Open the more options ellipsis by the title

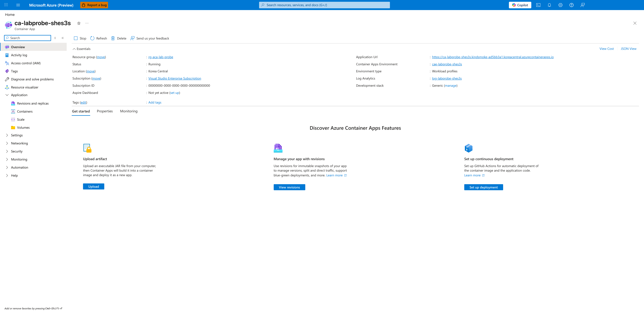pos(87,23)
